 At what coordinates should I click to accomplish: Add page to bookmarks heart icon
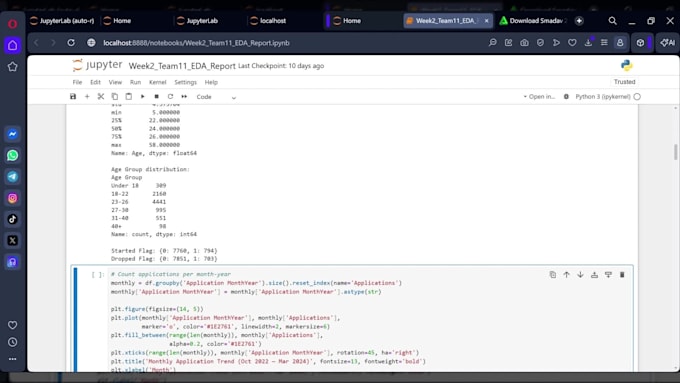point(572,43)
